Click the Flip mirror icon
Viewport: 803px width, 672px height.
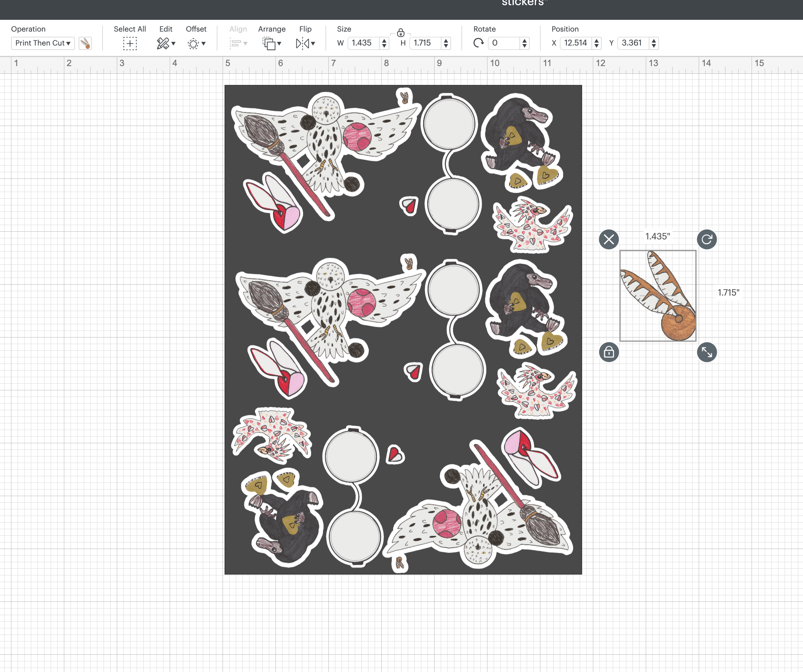(x=302, y=44)
